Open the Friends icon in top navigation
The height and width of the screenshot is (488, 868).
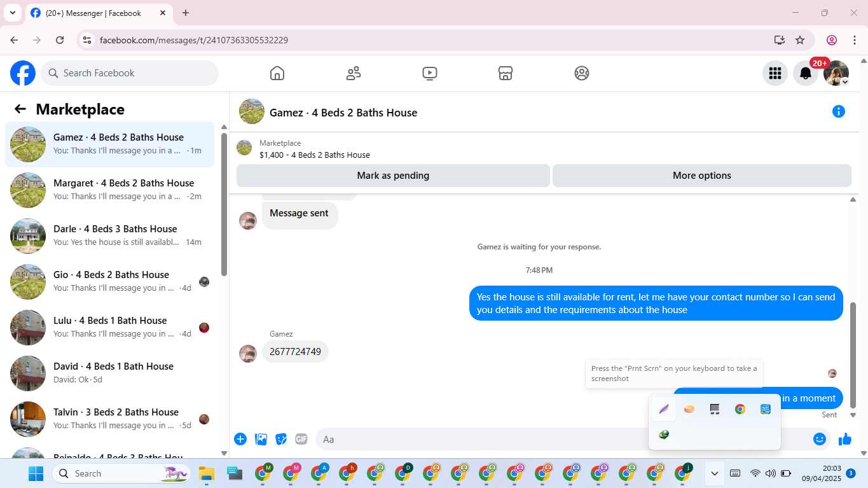[354, 73]
